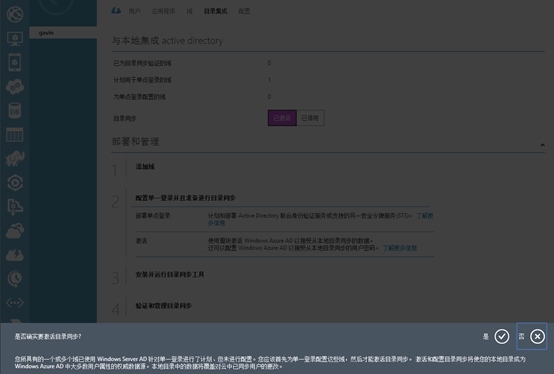This screenshot has width=554, height=374.
Task: Open Service Bus icon in sidebar
Action: click(x=15, y=207)
